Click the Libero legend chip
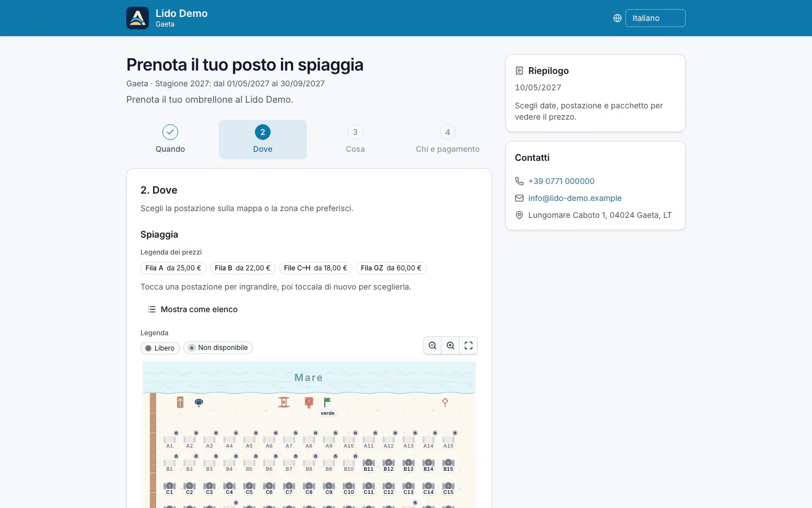The height and width of the screenshot is (508, 812). 160,348
